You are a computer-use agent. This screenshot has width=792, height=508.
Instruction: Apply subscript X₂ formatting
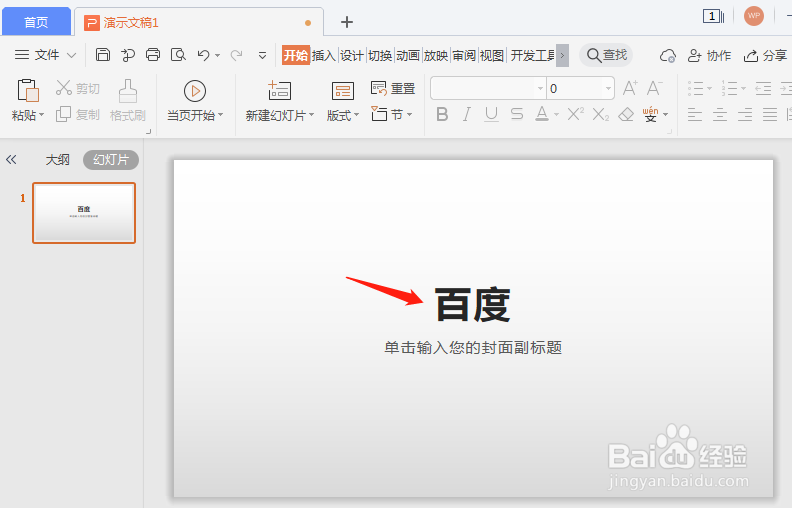[x=601, y=115]
